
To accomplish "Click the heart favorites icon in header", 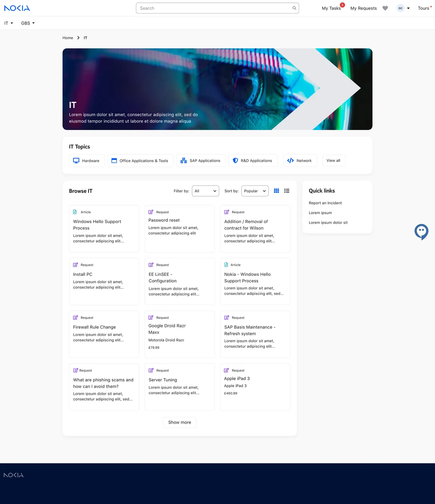I will (385, 8).
